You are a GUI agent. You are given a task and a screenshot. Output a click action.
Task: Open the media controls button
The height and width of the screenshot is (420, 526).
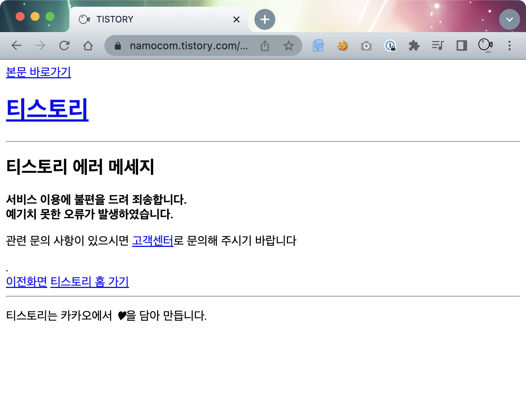[438, 46]
